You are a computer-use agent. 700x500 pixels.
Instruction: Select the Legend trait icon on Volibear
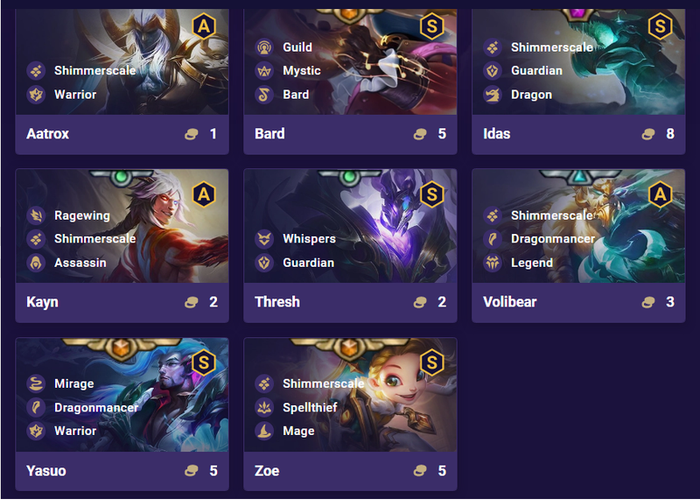493,262
